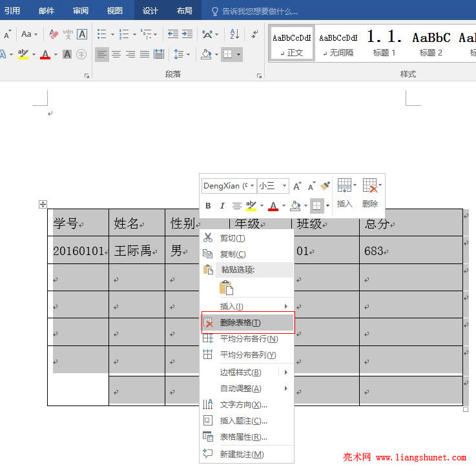The width and height of the screenshot is (476, 472).
Task: Toggle align right in ribbon
Action: pyautogui.click(x=130, y=54)
